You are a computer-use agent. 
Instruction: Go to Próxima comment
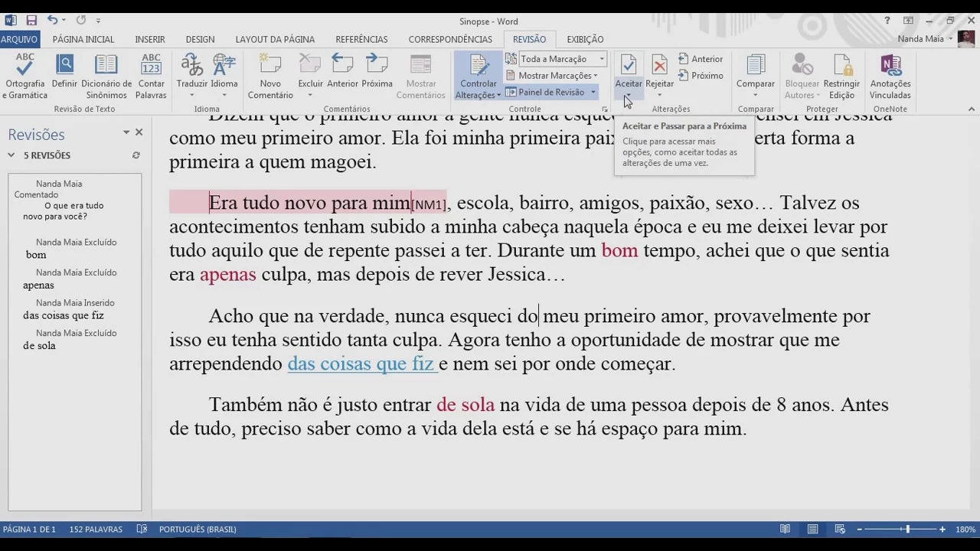[x=377, y=71]
